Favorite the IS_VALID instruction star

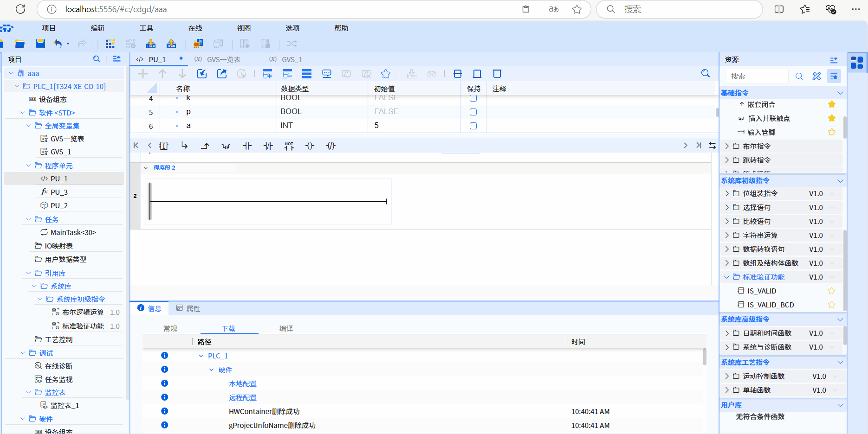click(831, 291)
